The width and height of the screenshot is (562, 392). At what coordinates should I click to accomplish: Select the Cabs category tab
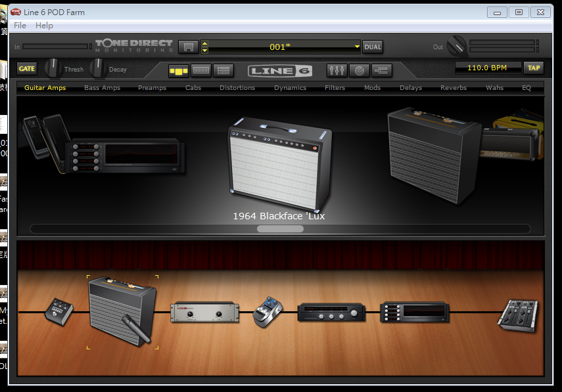[x=193, y=88]
